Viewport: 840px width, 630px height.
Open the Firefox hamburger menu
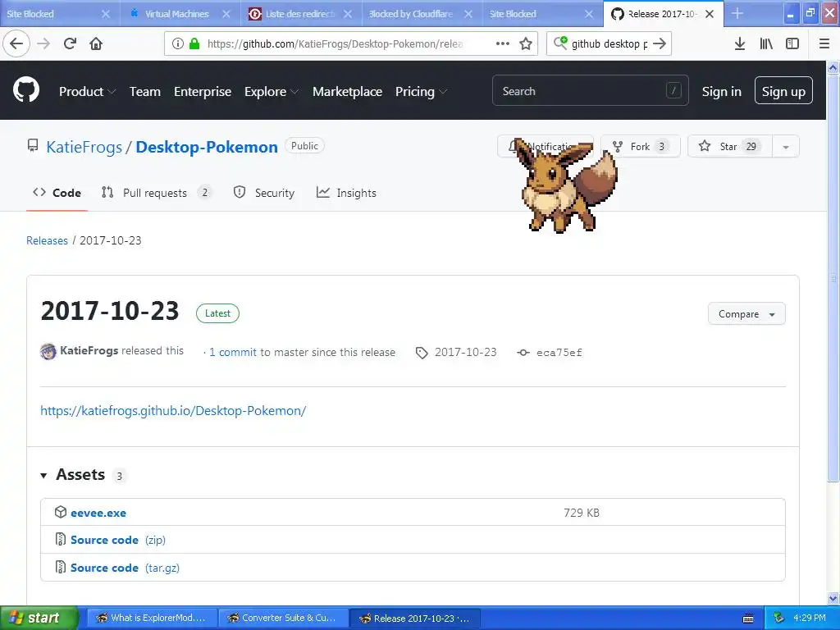[x=824, y=43]
